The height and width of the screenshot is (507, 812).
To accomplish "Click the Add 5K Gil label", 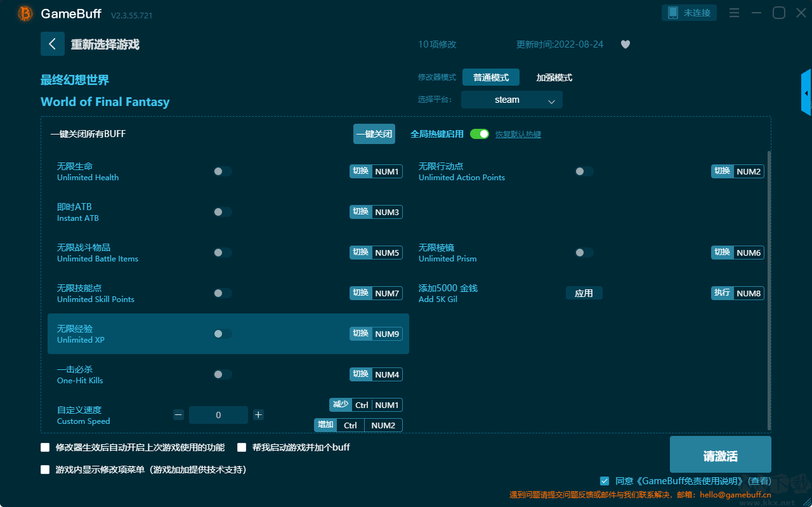I will (438, 300).
